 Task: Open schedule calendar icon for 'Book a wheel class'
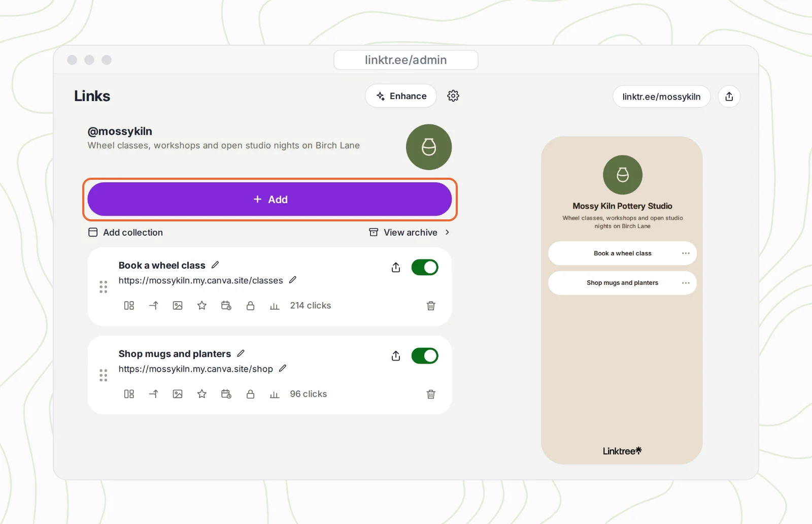226,306
